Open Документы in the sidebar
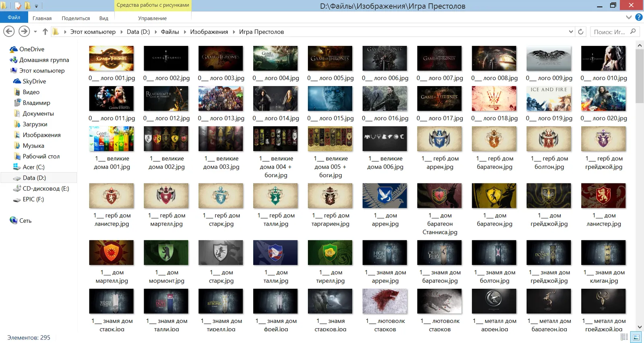The height and width of the screenshot is (343, 644). pyautogui.click(x=38, y=113)
